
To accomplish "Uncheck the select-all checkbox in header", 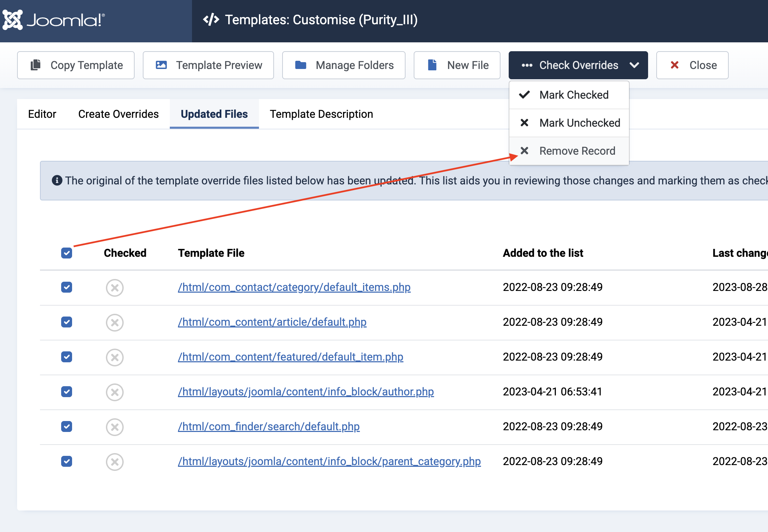I will pos(67,253).
